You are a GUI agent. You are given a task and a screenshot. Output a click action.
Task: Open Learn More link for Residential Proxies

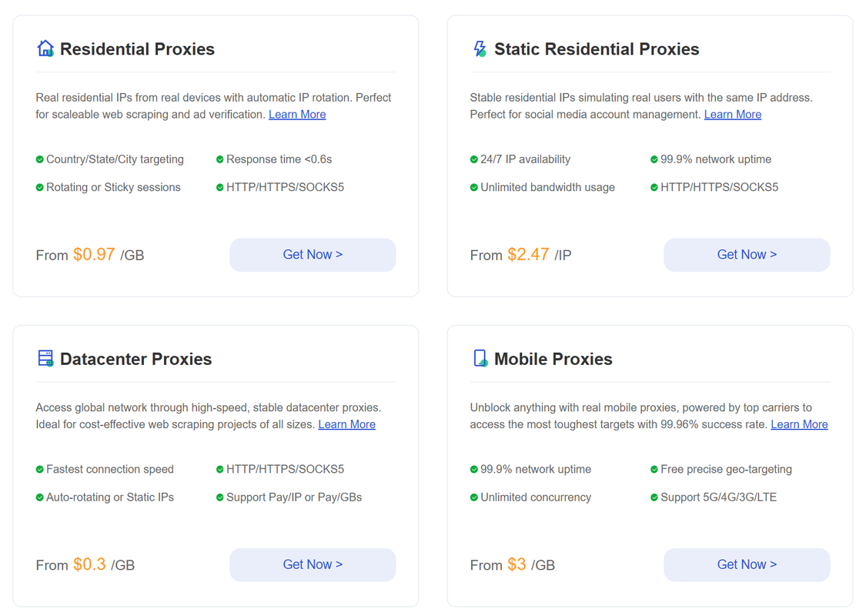[297, 115]
